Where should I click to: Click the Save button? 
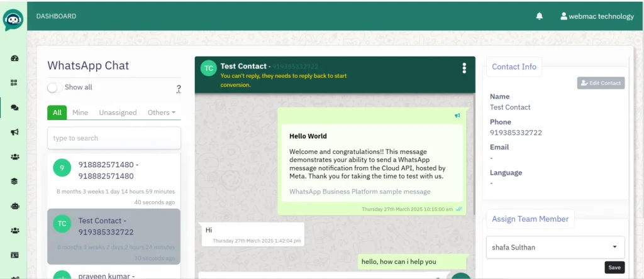click(614, 268)
